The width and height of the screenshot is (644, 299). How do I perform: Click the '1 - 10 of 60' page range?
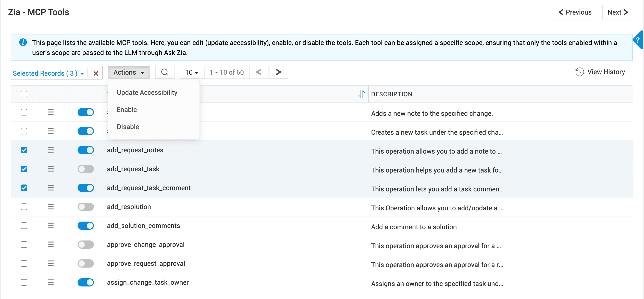[x=227, y=72]
